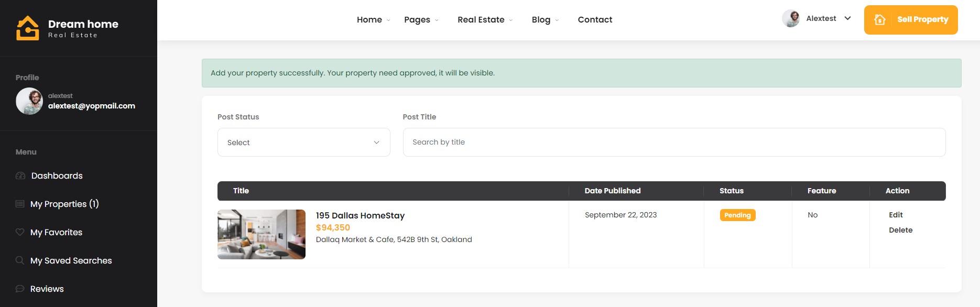This screenshot has width=980, height=307.
Task: Click the heart icon beside My Favorites
Action: tap(20, 232)
